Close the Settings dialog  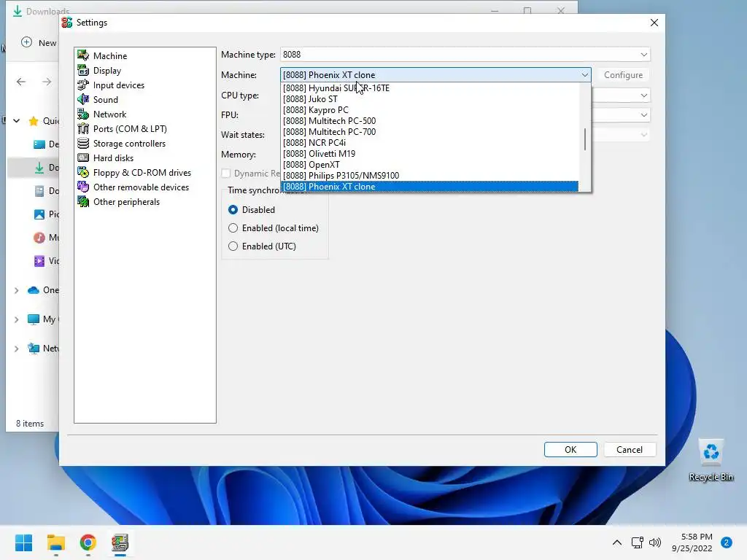(654, 23)
